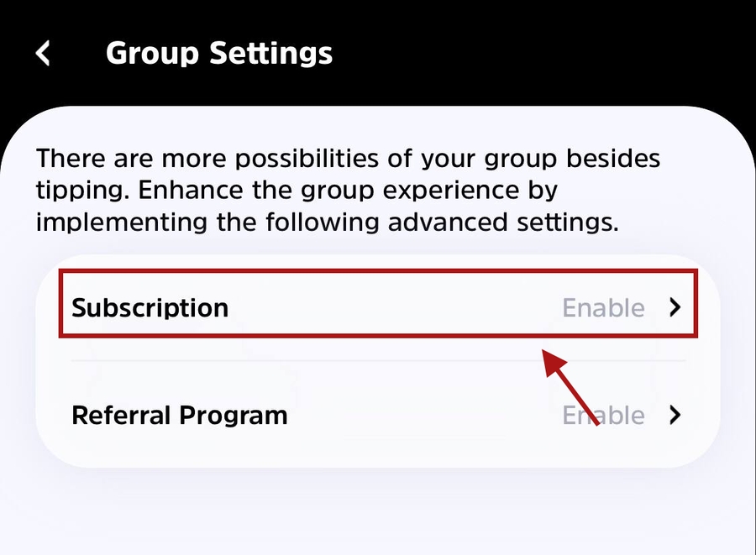Select the Referral Program label

click(x=180, y=415)
